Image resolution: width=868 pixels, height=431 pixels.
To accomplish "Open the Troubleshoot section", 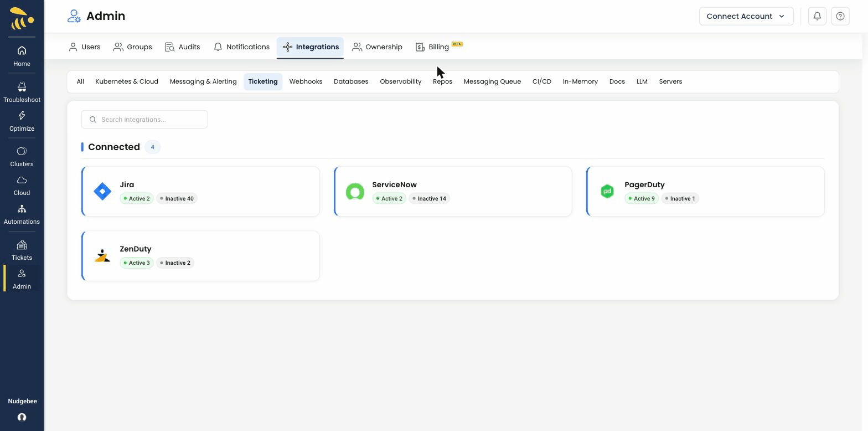I will click(x=22, y=93).
